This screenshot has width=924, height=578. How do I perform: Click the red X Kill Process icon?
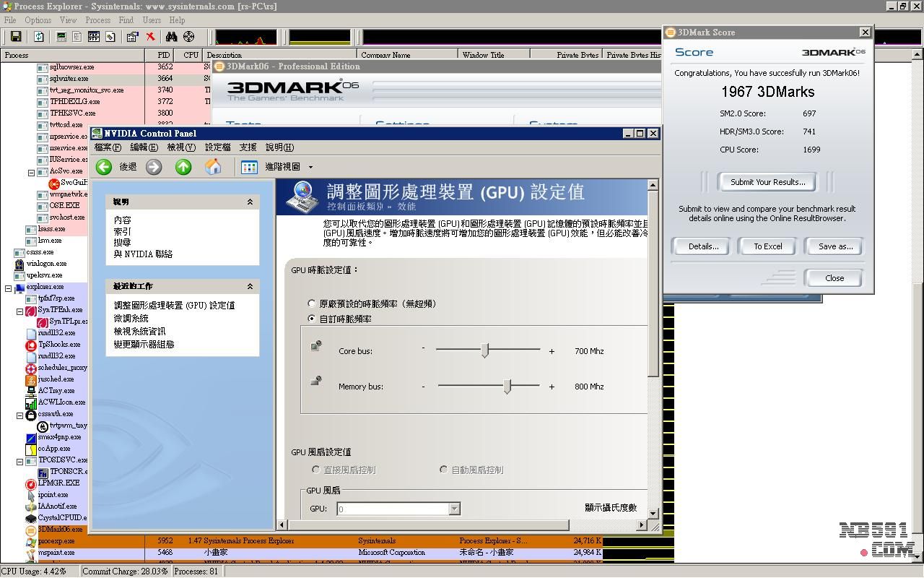[150, 37]
